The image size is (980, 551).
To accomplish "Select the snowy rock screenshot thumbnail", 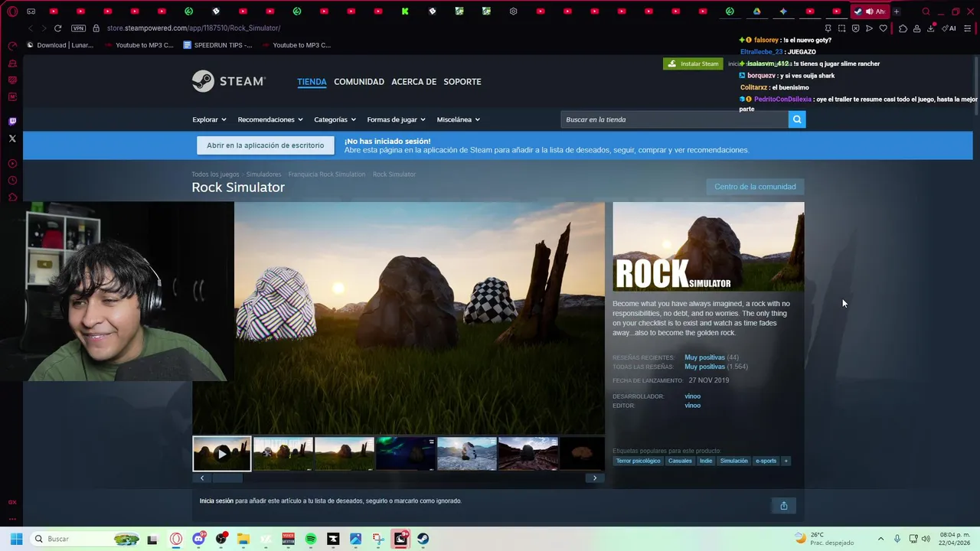I will (467, 454).
